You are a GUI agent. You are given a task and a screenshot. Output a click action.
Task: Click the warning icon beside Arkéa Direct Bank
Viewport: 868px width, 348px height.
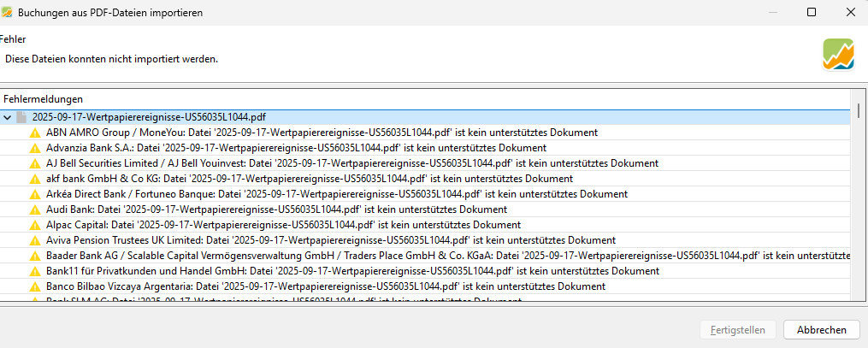click(x=35, y=194)
